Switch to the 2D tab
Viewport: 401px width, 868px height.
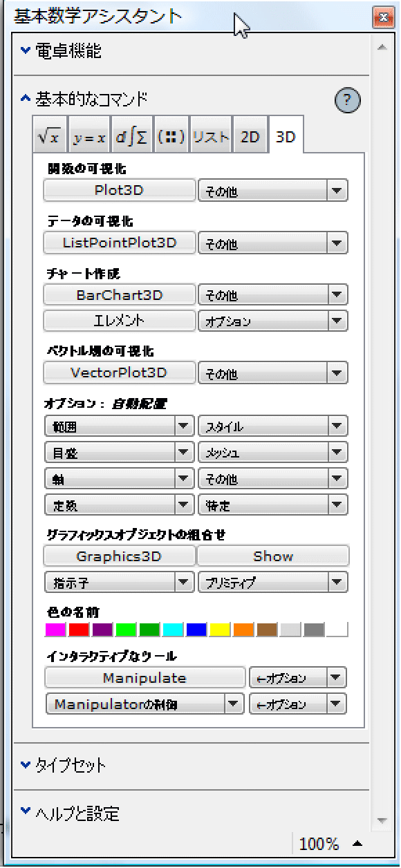(250, 137)
